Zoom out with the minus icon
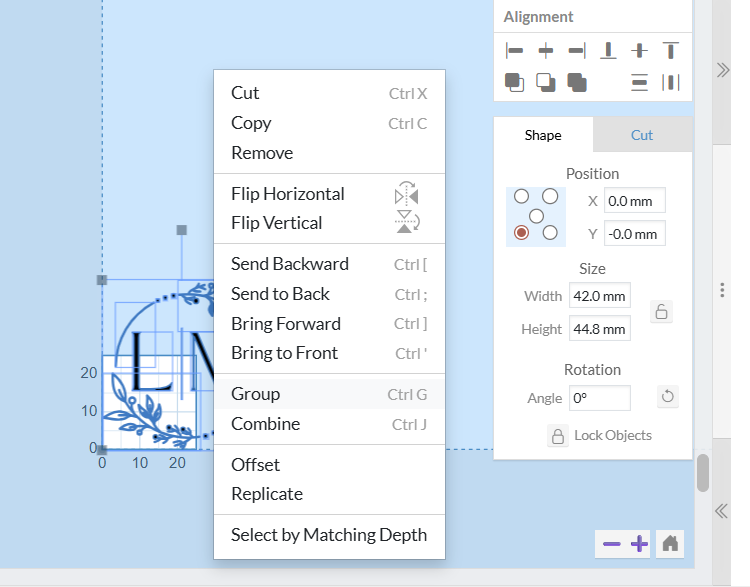 click(x=612, y=544)
